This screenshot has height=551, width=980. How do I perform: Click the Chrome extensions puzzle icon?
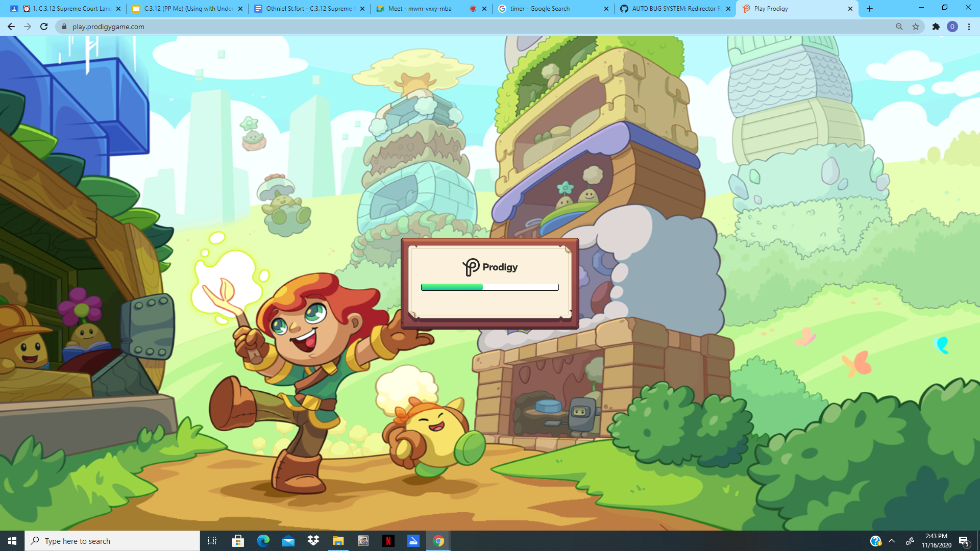click(x=937, y=27)
